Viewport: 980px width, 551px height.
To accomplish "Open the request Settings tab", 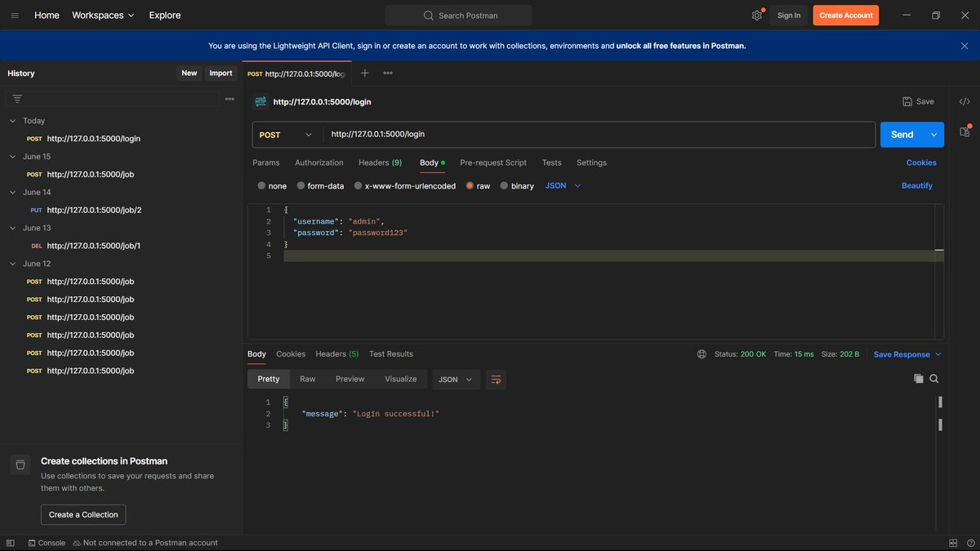I will (591, 162).
